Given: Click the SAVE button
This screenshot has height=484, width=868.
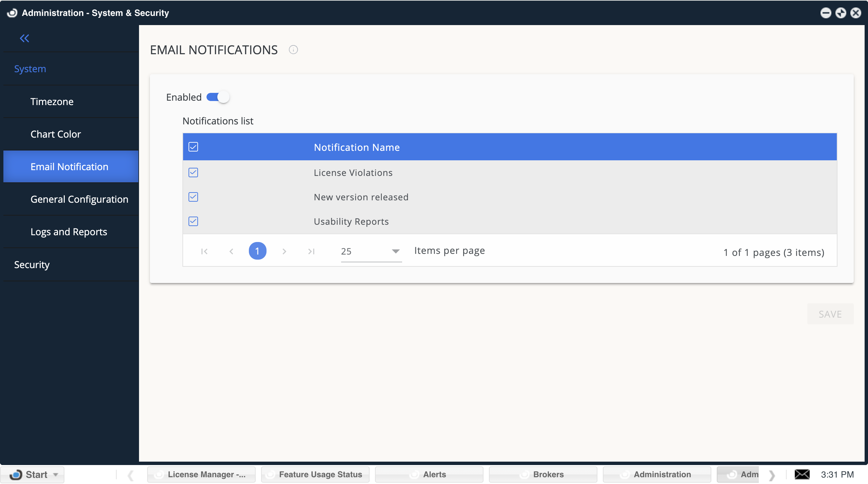Looking at the screenshot, I should pyautogui.click(x=830, y=314).
